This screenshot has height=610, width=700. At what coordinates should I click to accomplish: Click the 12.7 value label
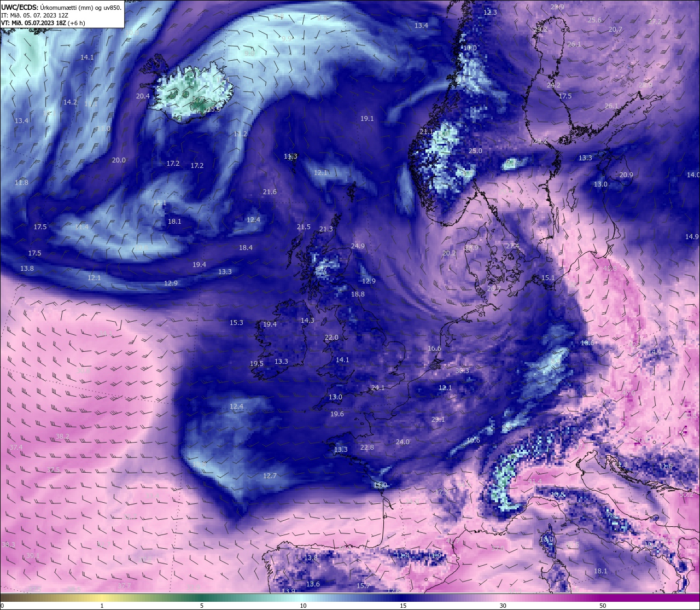(x=270, y=476)
